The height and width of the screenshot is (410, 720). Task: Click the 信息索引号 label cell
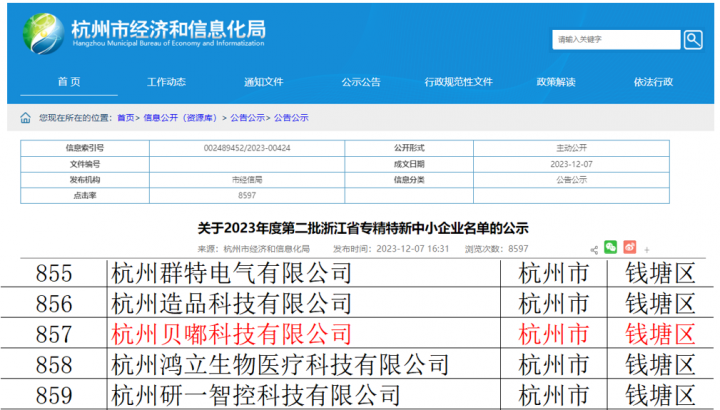[x=85, y=148]
